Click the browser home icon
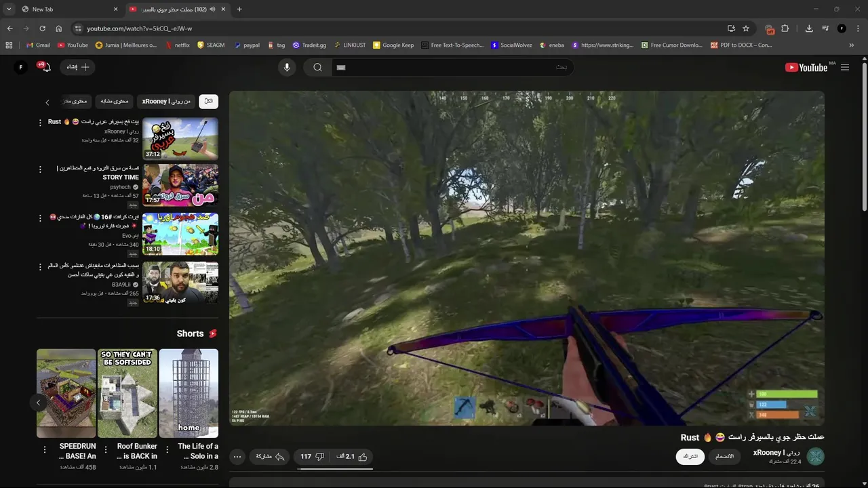The image size is (868, 488). click(x=59, y=28)
